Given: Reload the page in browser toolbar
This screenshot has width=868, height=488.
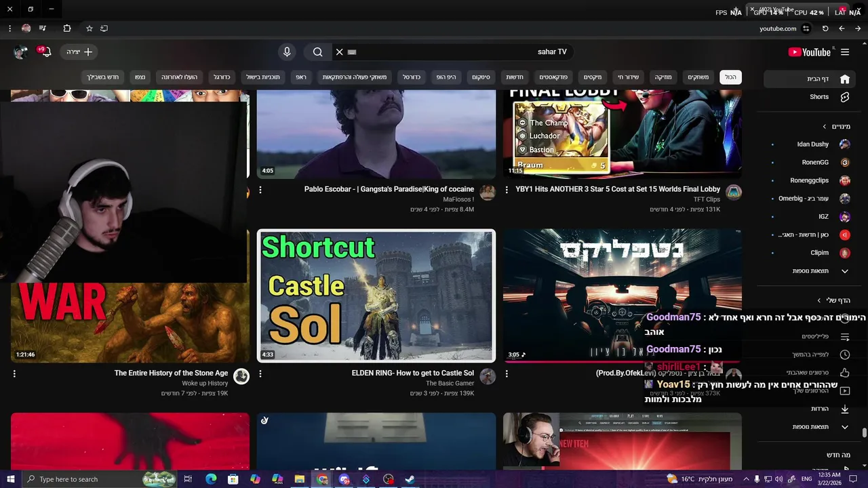Looking at the screenshot, I should 825,28.
